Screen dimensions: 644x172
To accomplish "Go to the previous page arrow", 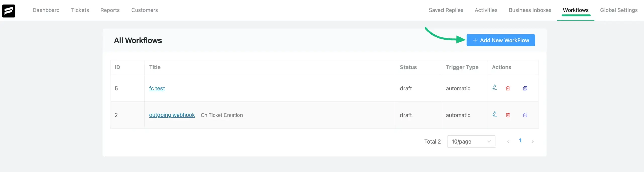I will (x=508, y=141).
